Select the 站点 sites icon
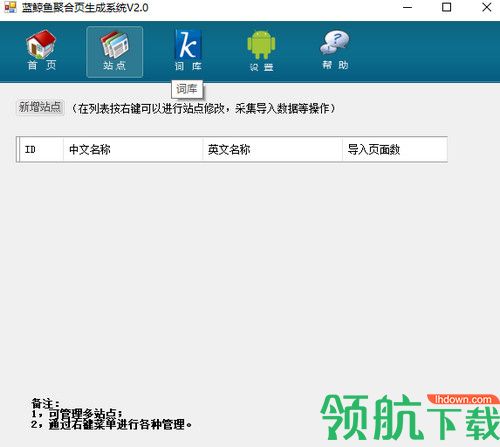 pos(115,52)
